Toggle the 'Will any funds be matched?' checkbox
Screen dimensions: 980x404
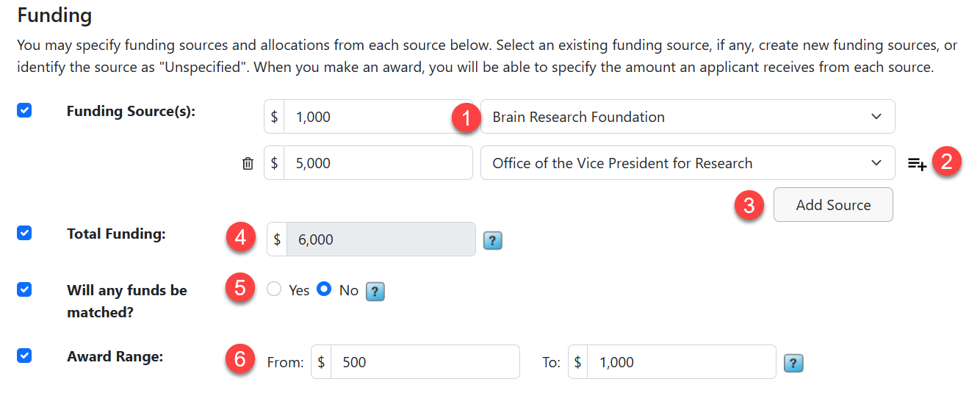pyautogui.click(x=24, y=289)
